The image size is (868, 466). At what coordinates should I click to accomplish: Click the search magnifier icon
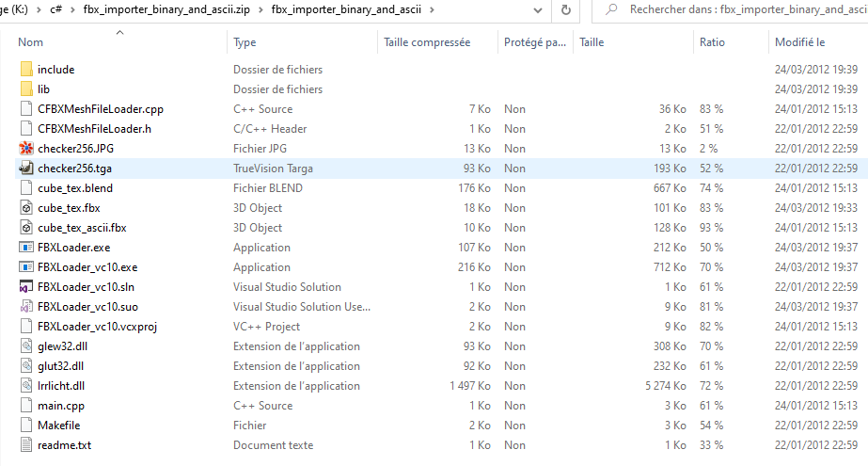click(x=611, y=9)
